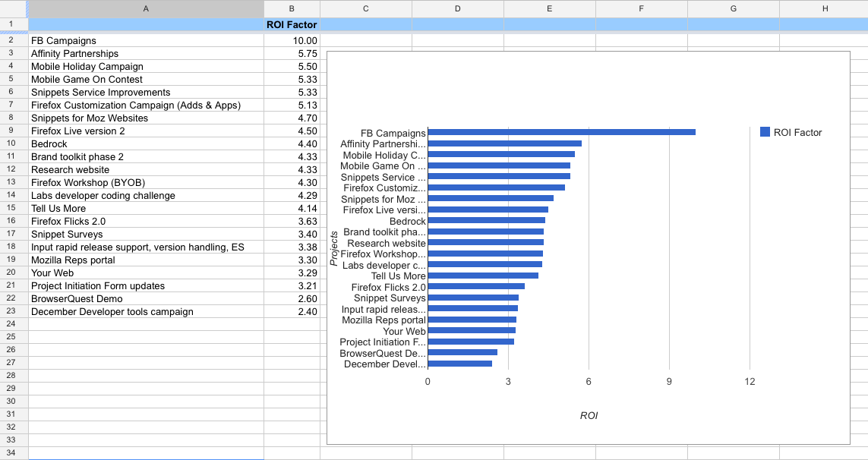Select the "BrowserQuest Demo" cell
The height and width of the screenshot is (460, 868).
146,298
